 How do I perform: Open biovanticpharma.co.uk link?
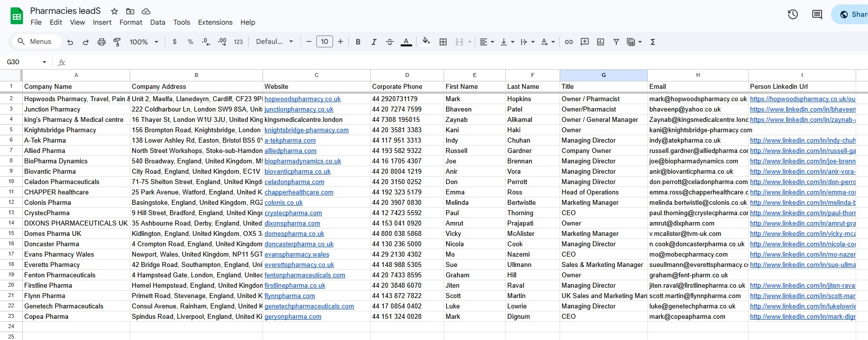point(298,172)
